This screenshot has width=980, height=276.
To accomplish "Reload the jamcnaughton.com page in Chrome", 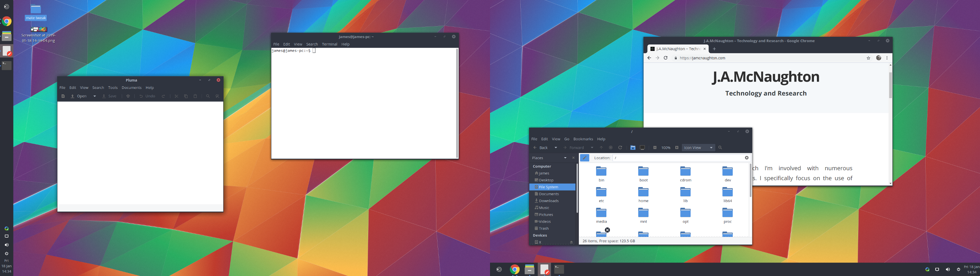I will 666,58.
